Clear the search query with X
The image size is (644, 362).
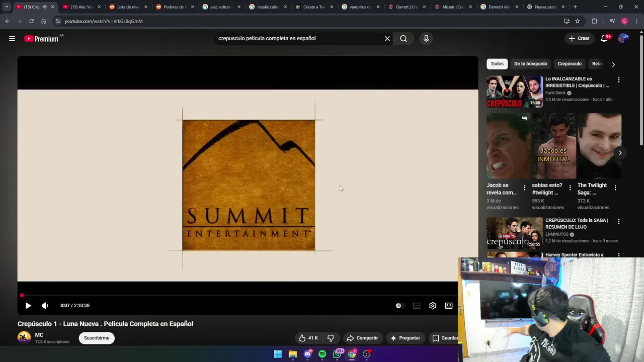click(387, 38)
